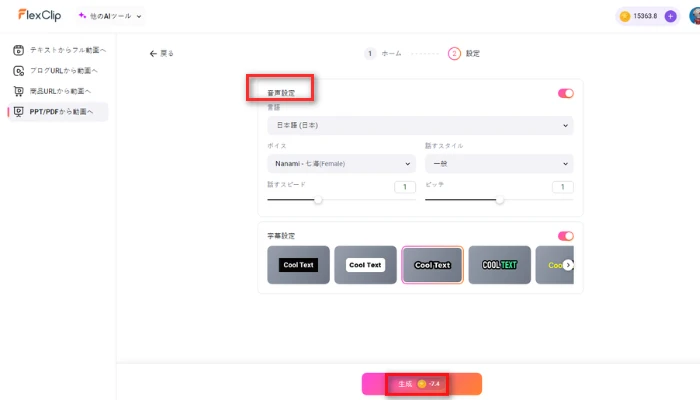The height and width of the screenshot is (400, 700).
Task: Click the text-to-video sidebar icon
Action: click(x=18, y=49)
